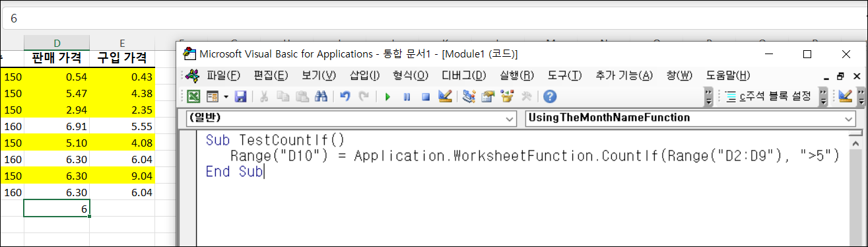Select cell with value 5.55
The height and width of the screenshot is (247, 868).
click(122, 125)
